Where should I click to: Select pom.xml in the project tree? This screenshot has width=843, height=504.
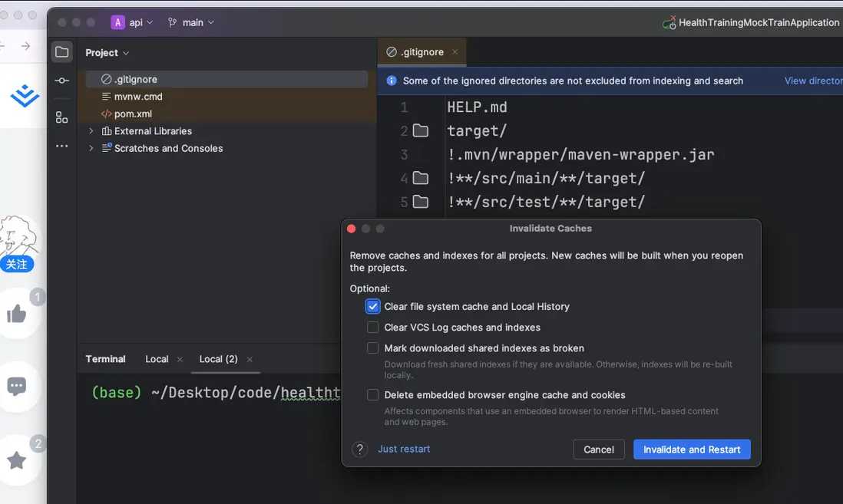(x=133, y=114)
